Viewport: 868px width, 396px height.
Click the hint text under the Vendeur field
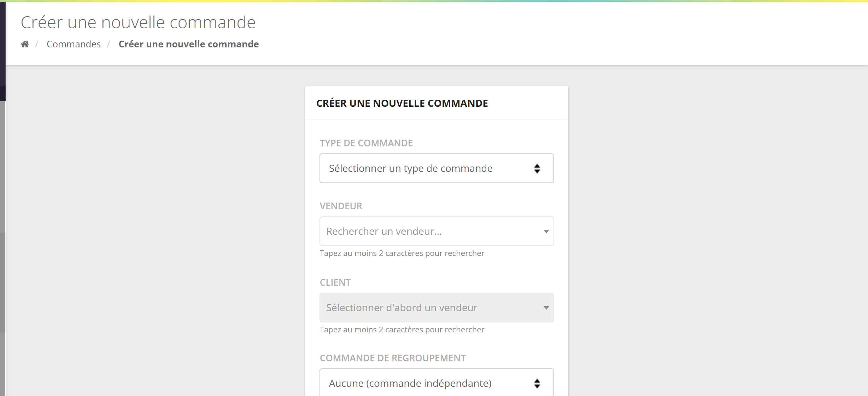point(402,254)
